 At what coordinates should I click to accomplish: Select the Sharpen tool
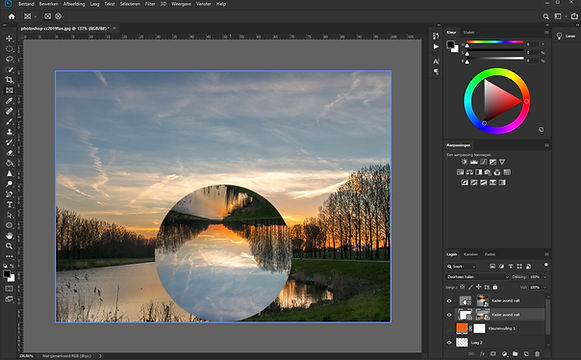pyautogui.click(x=9, y=173)
